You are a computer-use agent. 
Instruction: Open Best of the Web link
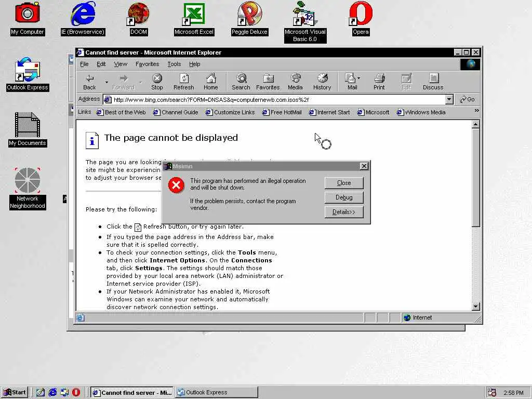121,112
